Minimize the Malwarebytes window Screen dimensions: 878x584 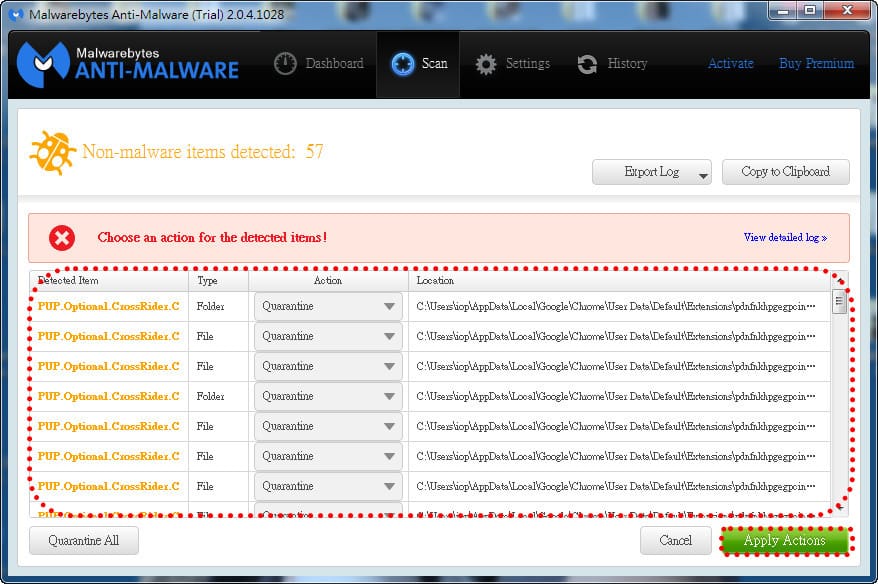783,11
